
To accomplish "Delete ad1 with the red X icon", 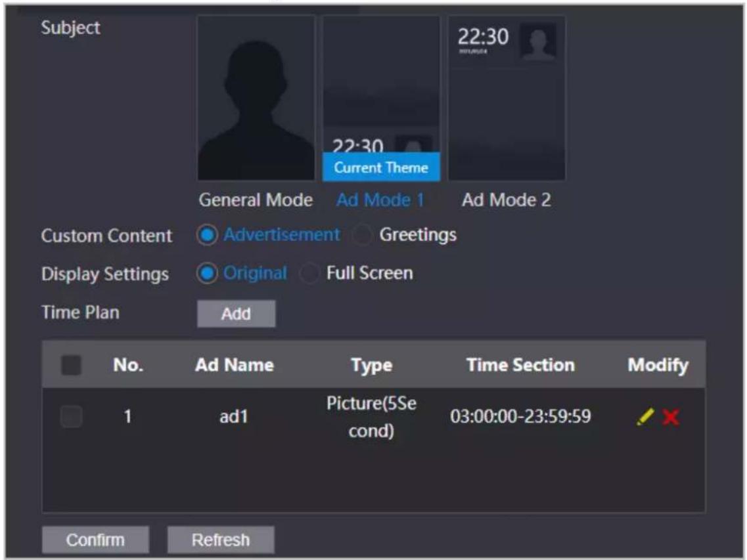I will click(671, 417).
